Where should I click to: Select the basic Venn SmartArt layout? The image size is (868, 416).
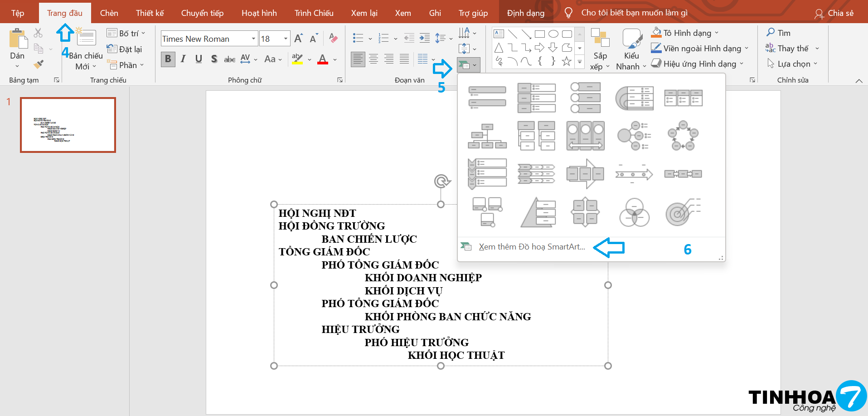(x=634, y=212)
